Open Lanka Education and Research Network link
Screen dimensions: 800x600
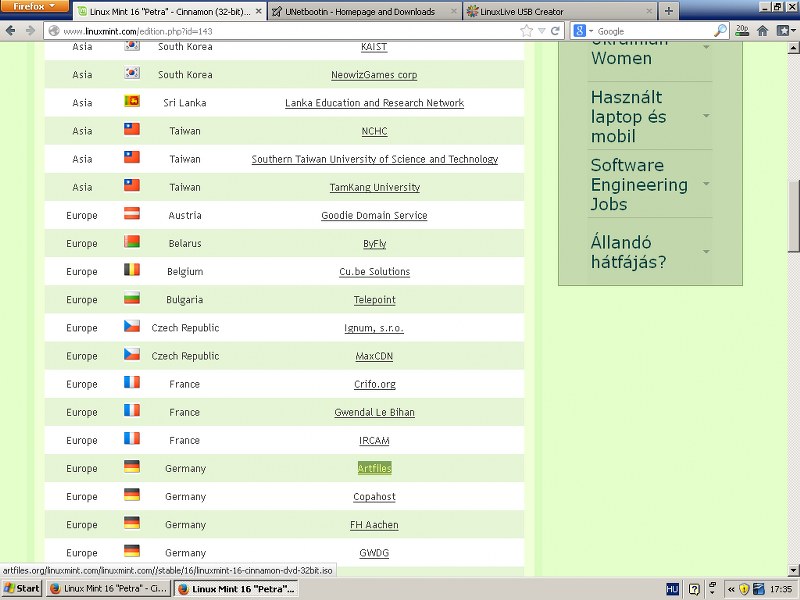tap(374, 103)
